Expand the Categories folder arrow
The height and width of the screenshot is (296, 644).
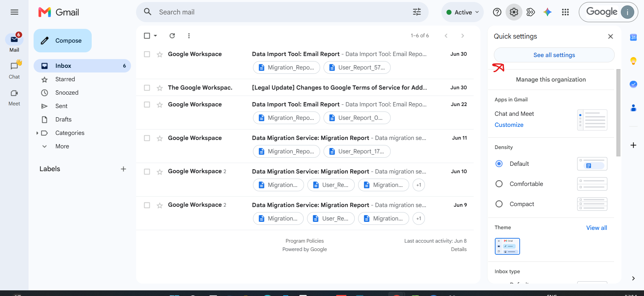37,133
